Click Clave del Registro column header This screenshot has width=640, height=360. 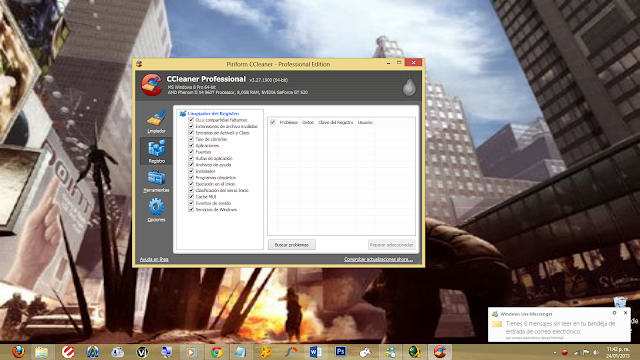[336, 122]
